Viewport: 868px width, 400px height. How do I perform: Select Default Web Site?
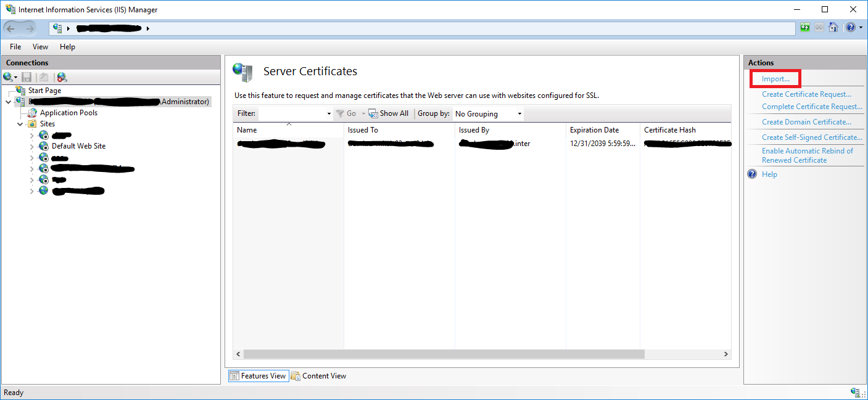[x=78, y=146]
